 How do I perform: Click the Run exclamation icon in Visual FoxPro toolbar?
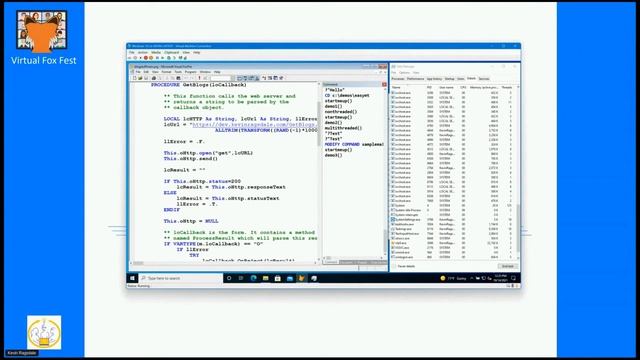pos(199,78)
